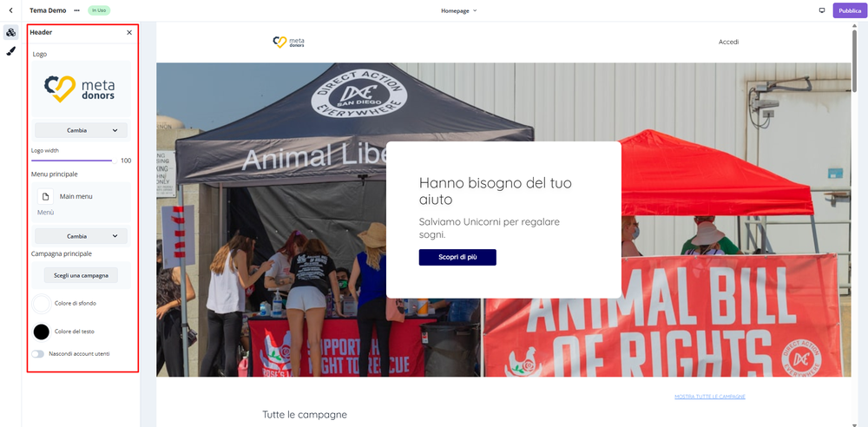868x427 pixels.
Task: Click the Pubblica button
Action: [x=849, y=10]
